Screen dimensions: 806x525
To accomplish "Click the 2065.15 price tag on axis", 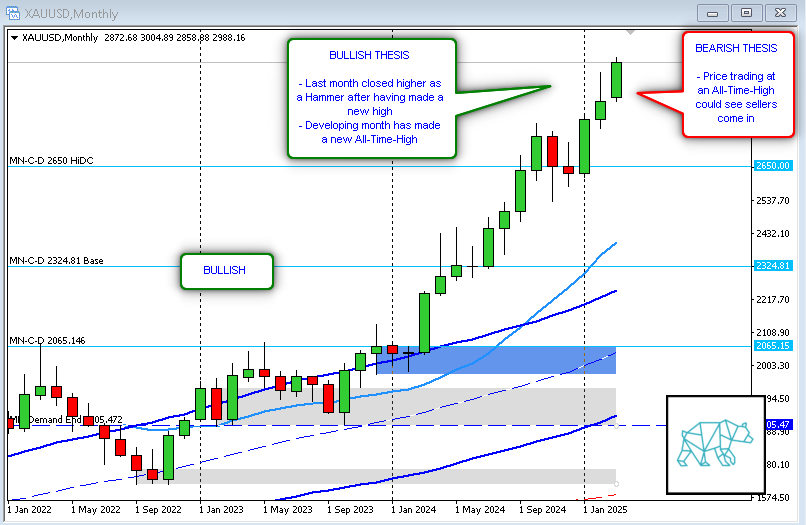I will coord(772,346).
